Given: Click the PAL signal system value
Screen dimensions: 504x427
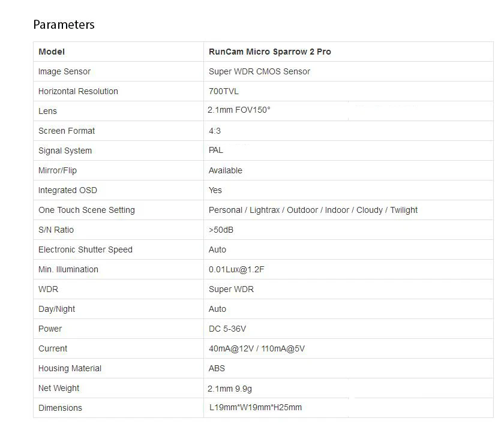Looking at the screenshot, I should click(x=215, y=151).
